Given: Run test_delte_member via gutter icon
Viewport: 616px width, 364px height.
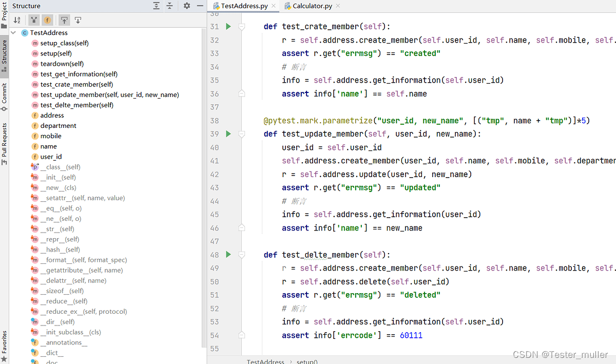Looking at the screenshot, I should point(228,254).
